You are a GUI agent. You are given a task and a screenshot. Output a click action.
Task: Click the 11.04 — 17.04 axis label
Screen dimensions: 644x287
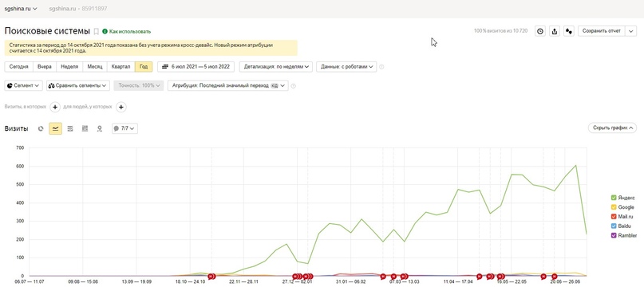pyautogui.click(x=458, y=282)
